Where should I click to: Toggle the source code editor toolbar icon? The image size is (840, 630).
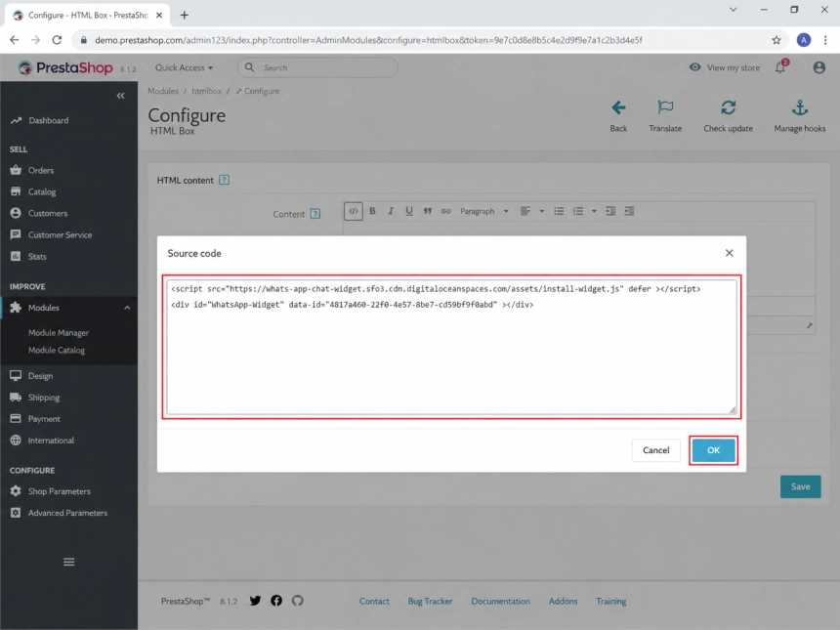(x=353, y=211)
